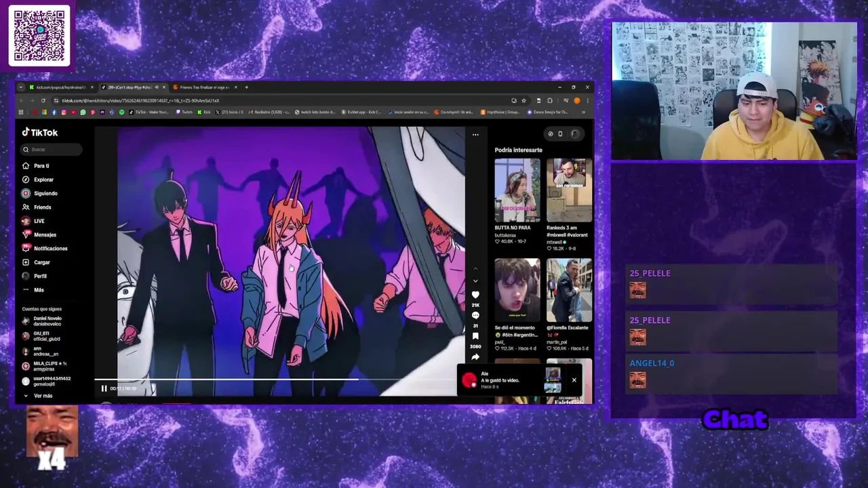The height and width of the screenshot is (488, 868).
Task: Bookmark the video to favorites
Action: [475, 336]
